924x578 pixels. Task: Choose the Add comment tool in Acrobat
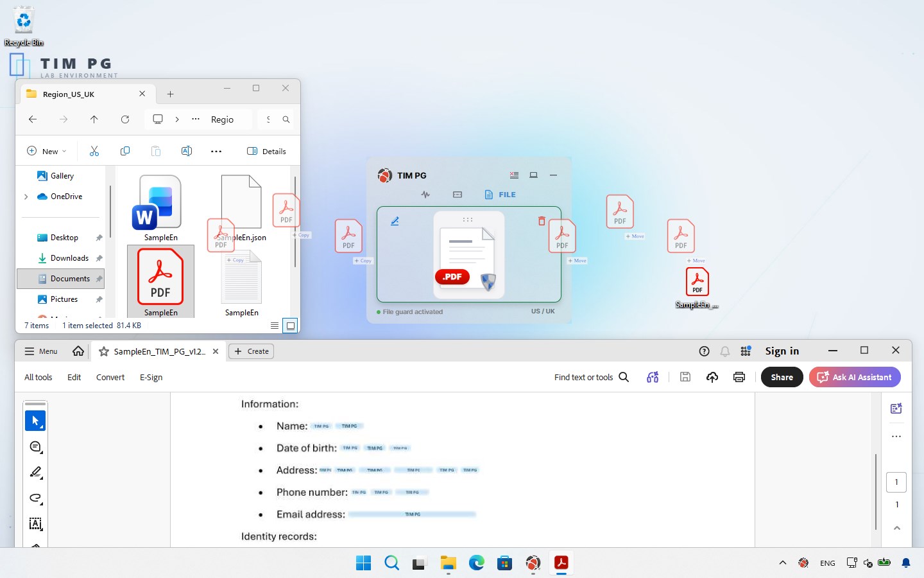click(35, 447)
